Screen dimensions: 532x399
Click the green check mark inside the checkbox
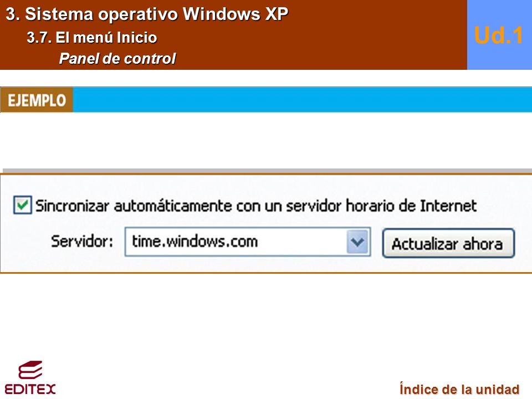(x=22, y=204)
